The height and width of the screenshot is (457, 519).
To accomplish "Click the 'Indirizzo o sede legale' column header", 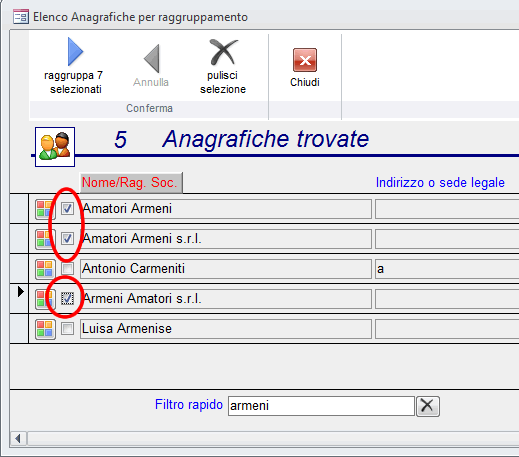I will pos(440,182).
